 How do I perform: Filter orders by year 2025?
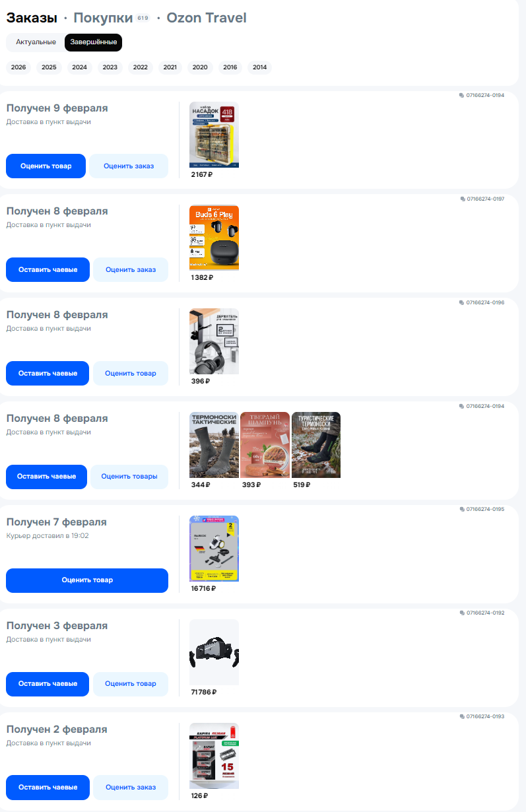point(49,67)
